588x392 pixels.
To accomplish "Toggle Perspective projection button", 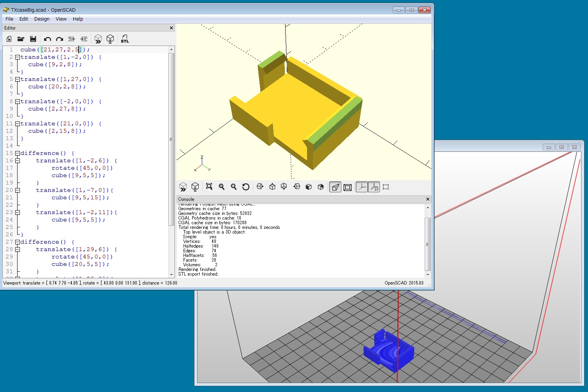I will coord(335,187).
